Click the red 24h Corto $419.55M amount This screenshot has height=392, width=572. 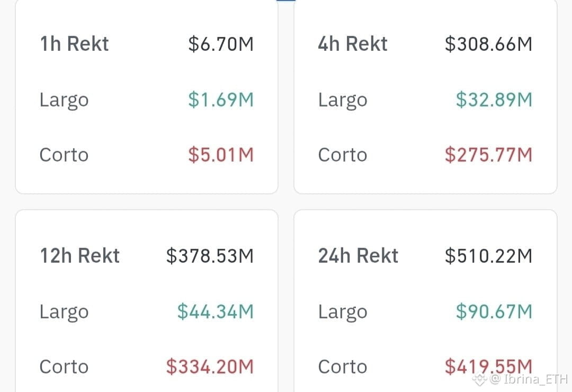coord(488,367)
